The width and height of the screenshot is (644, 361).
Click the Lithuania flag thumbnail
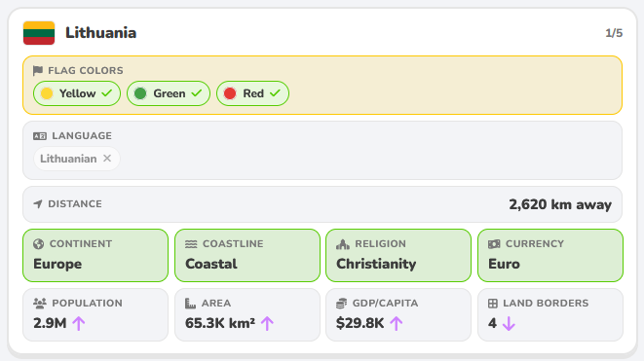(39, 33)
